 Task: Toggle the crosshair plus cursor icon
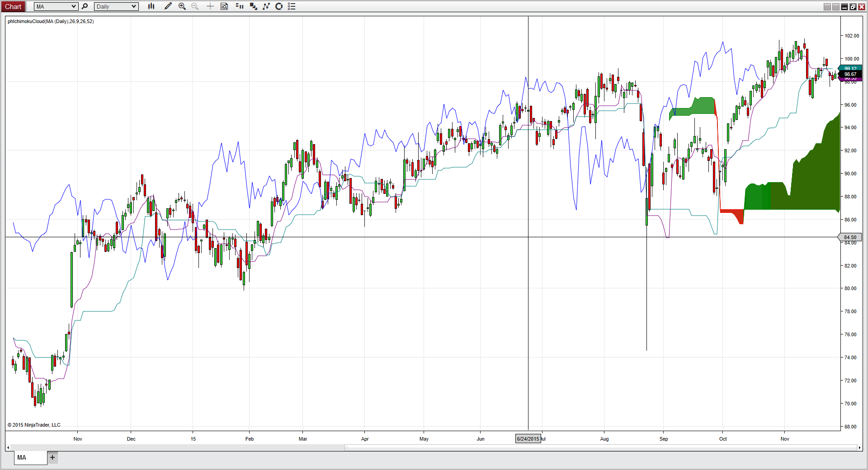click(210, 6)
